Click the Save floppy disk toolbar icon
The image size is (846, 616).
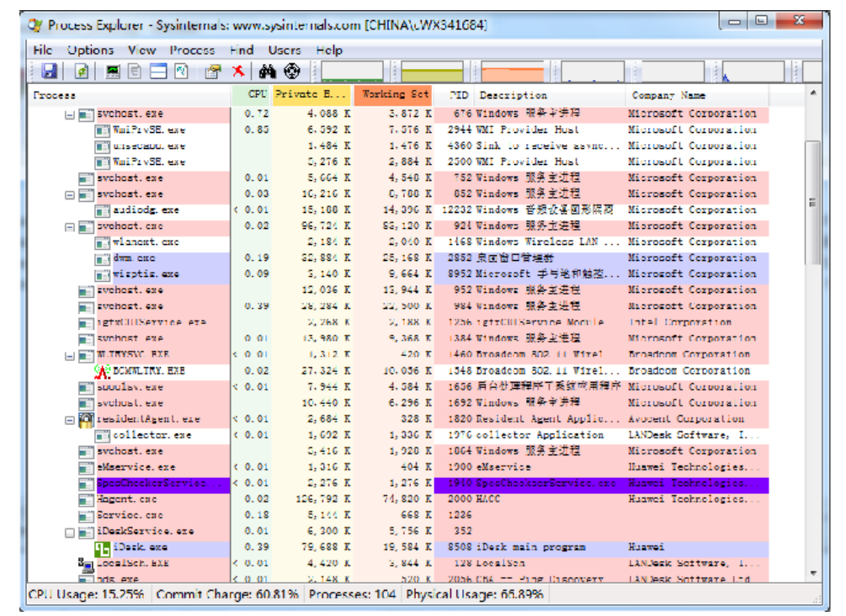point(51,72)
